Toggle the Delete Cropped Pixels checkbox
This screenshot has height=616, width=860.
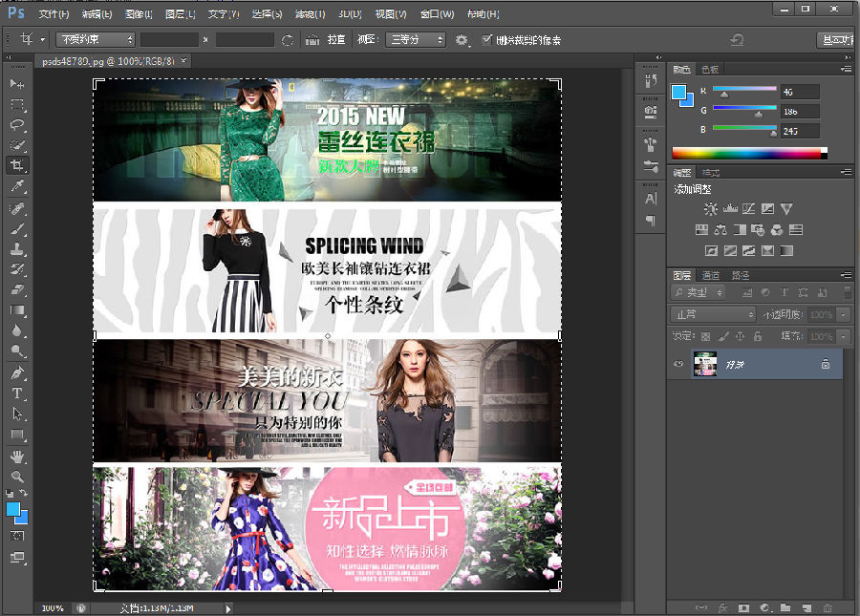[488, 40]
